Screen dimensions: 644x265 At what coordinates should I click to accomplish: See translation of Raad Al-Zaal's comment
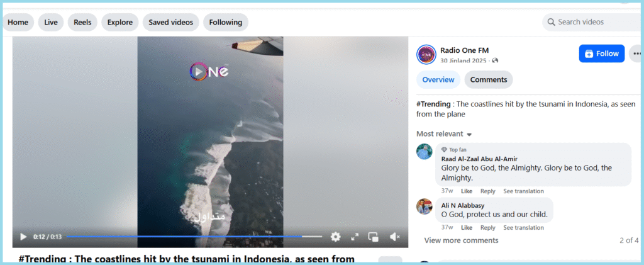(x=523, y=191)
